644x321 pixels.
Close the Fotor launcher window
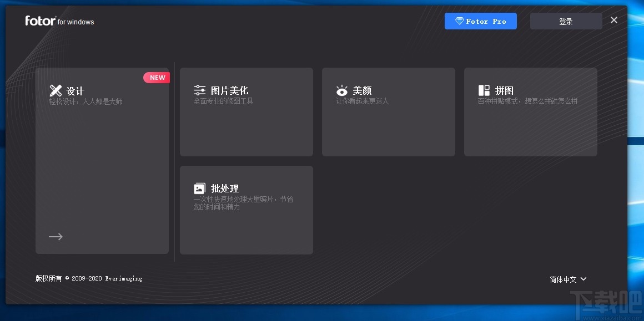[x=613, y=19]
